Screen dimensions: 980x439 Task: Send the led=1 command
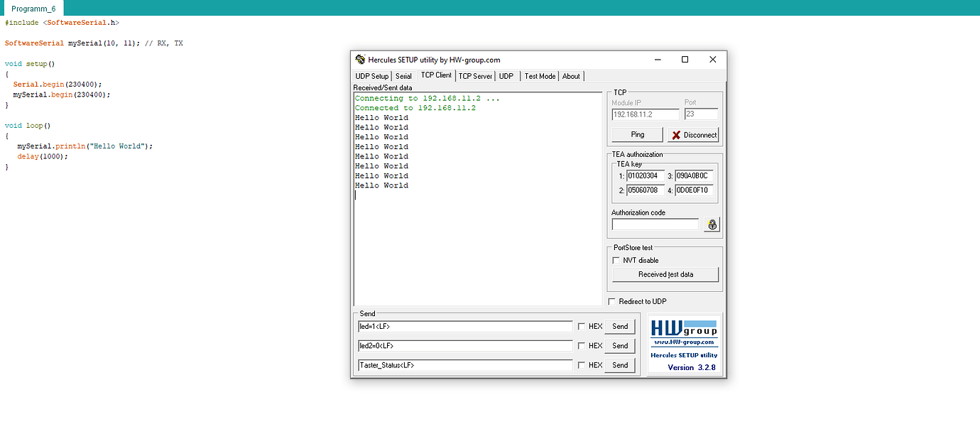[619, 326]
